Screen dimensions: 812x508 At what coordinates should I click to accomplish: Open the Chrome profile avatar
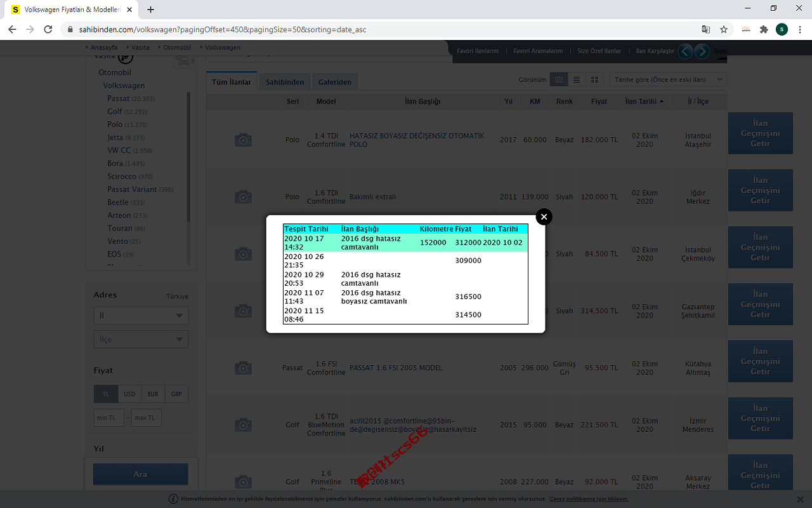782,29
